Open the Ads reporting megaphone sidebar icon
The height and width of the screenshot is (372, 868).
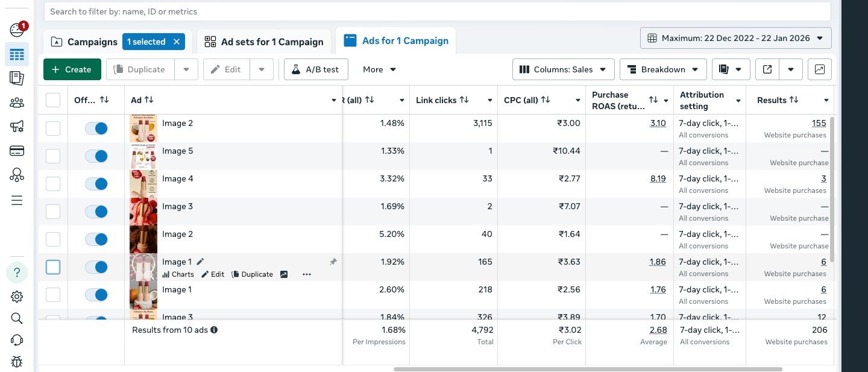(x=17, y=127)
